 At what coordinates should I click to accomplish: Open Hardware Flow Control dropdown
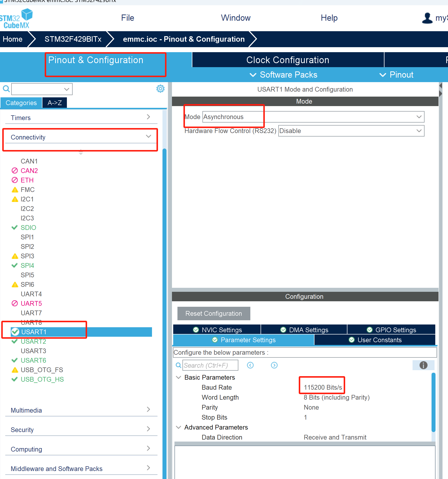coord(351,131)
